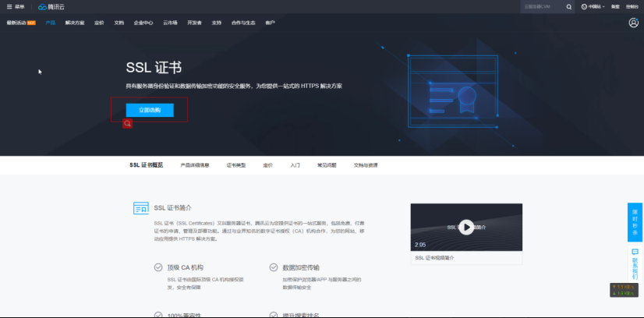
Task: Expand the 中国站 region dropdown
Action: pyautogui.click(x=593, y=6)
